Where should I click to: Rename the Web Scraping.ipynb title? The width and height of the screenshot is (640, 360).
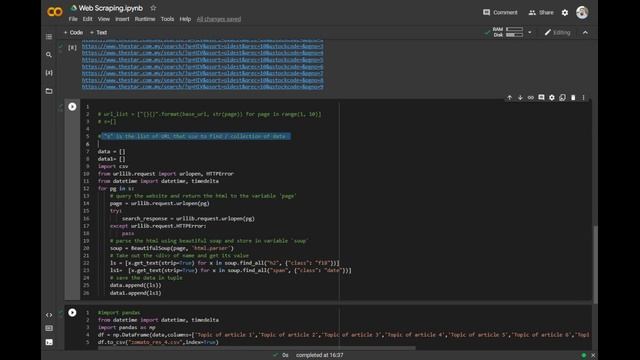(x=111, y=8)
